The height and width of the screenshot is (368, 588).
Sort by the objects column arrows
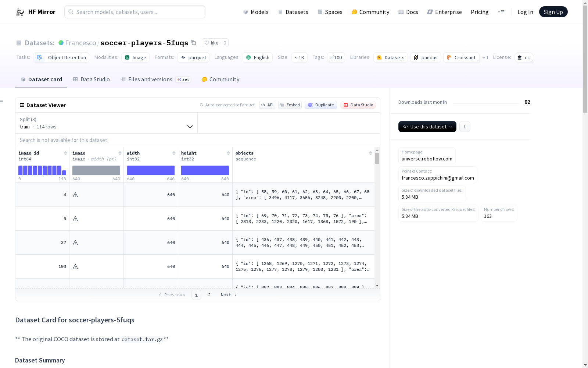(370, 153)
